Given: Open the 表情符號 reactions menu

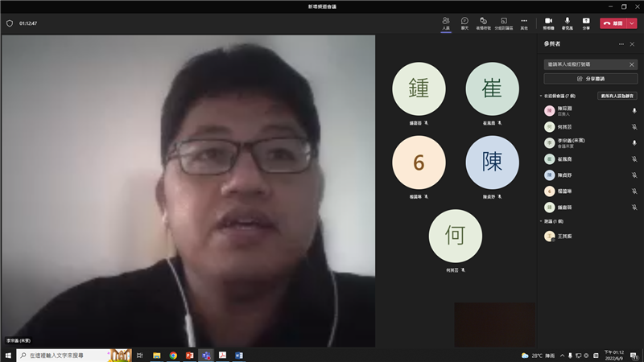Looking at the screenshot, I should click(484, 23).
